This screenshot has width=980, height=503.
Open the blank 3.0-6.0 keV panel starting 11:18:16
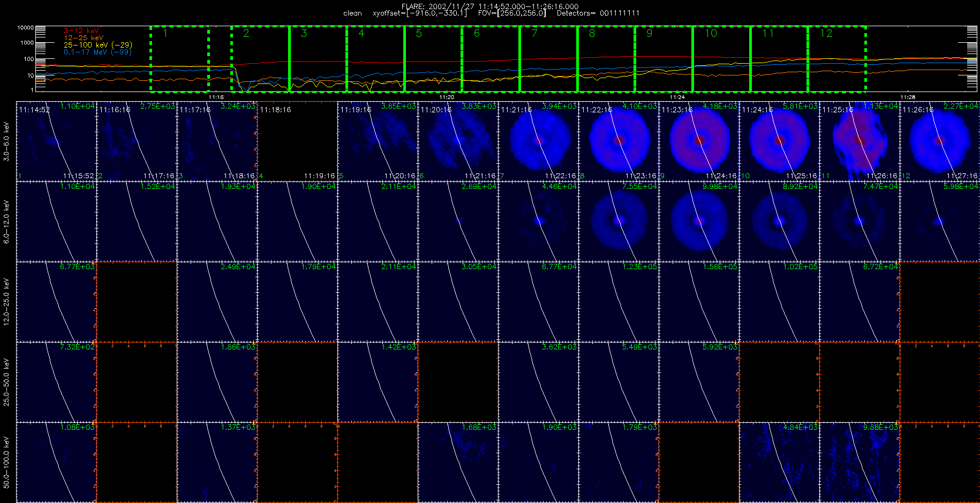pyautogui.click(x=297, y=141)
